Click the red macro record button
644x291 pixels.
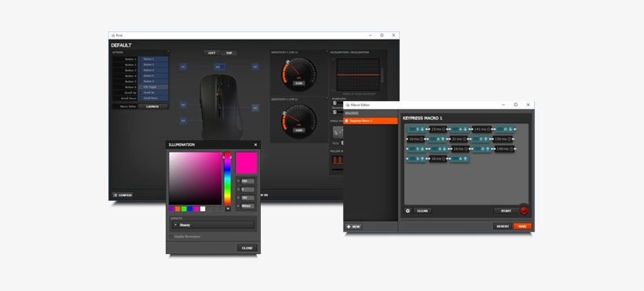[x=524, y=210]
